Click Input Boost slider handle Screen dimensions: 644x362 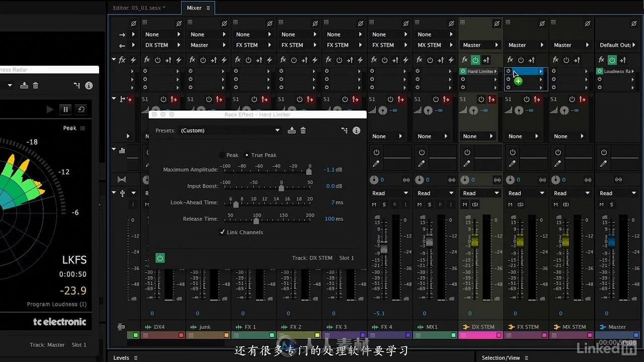pos(281,188)
